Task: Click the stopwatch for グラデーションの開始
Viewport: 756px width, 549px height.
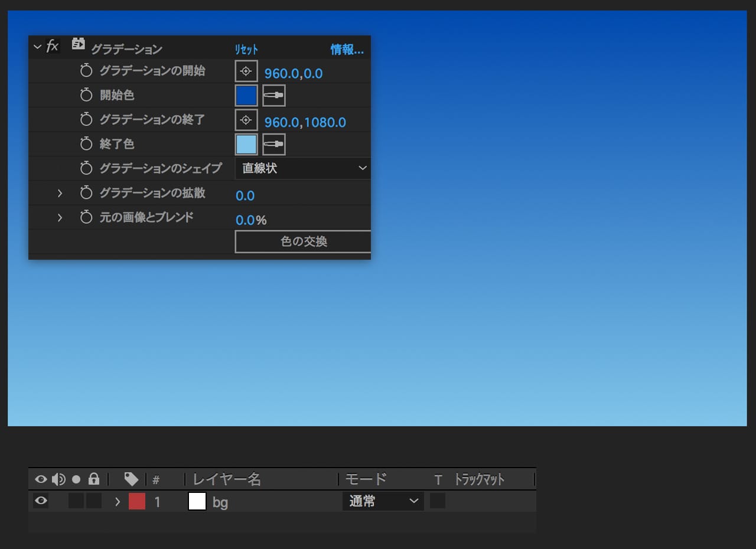Action: click(x=86, y=71)
